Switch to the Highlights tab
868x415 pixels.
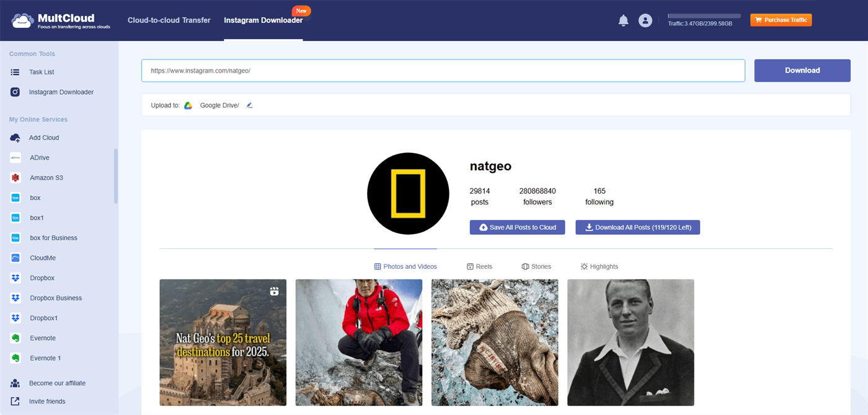[x=599, y=266]
